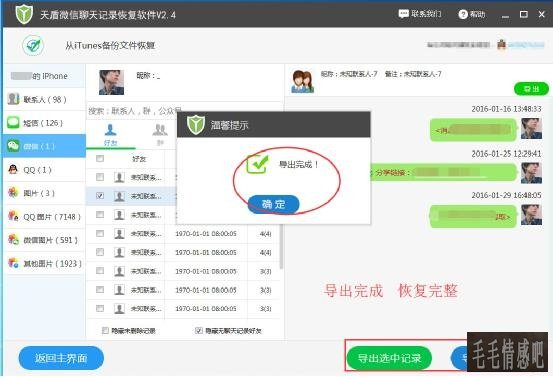
Task: Open the 帮助 help question-mark icon
Action: coord(463,14)
